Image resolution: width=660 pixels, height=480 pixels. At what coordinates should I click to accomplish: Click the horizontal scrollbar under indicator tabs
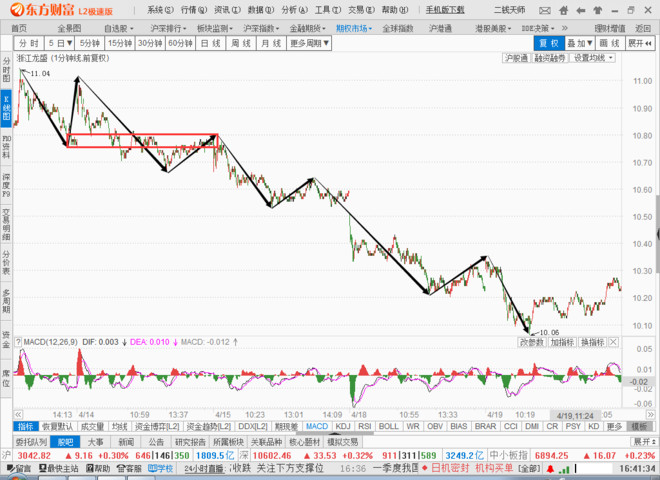335,433
